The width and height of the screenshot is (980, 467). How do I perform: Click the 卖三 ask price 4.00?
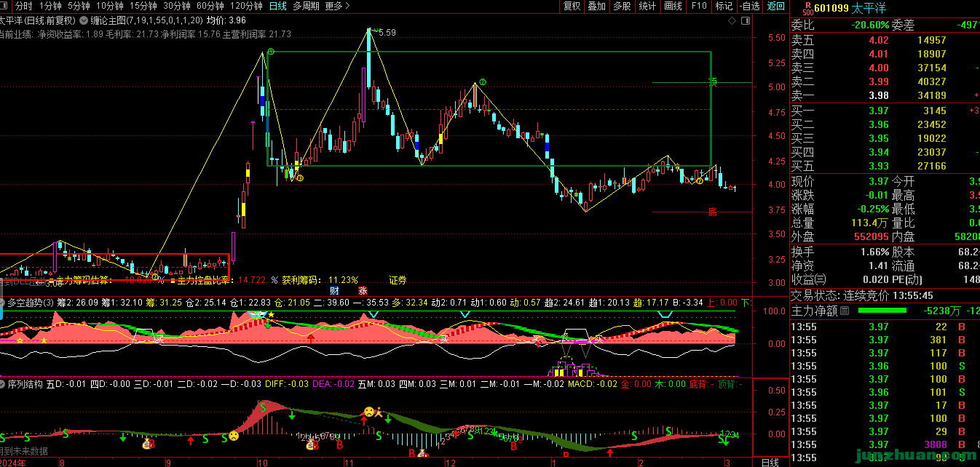(879, 68)
